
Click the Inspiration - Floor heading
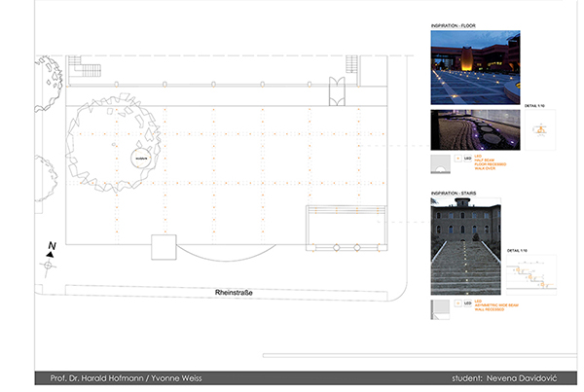click(454, 25)
